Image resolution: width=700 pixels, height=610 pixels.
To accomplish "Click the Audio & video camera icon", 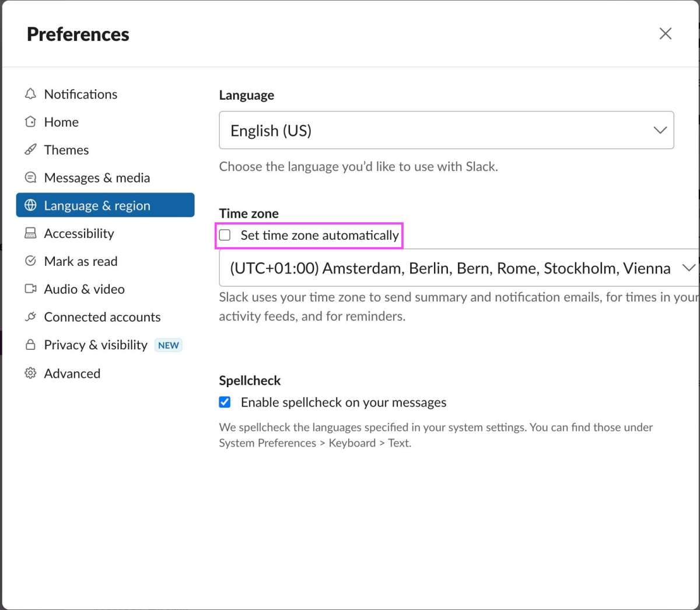I will [x=30, y=289].
